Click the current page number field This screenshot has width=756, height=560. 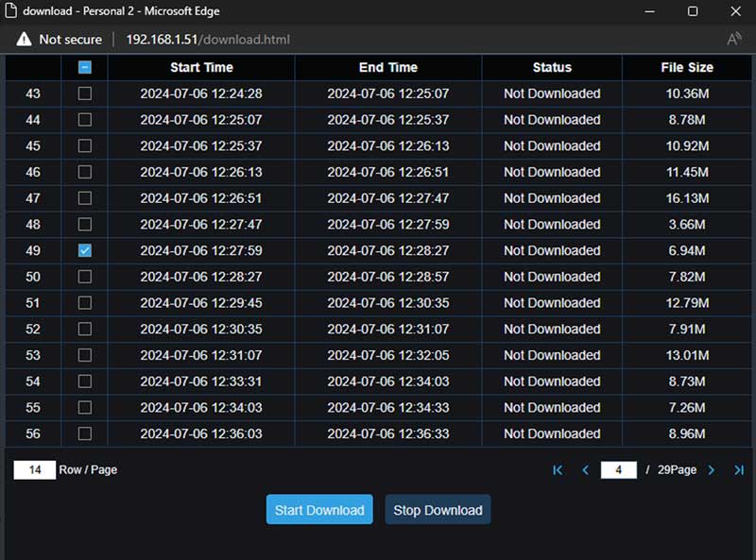point(618,470)
